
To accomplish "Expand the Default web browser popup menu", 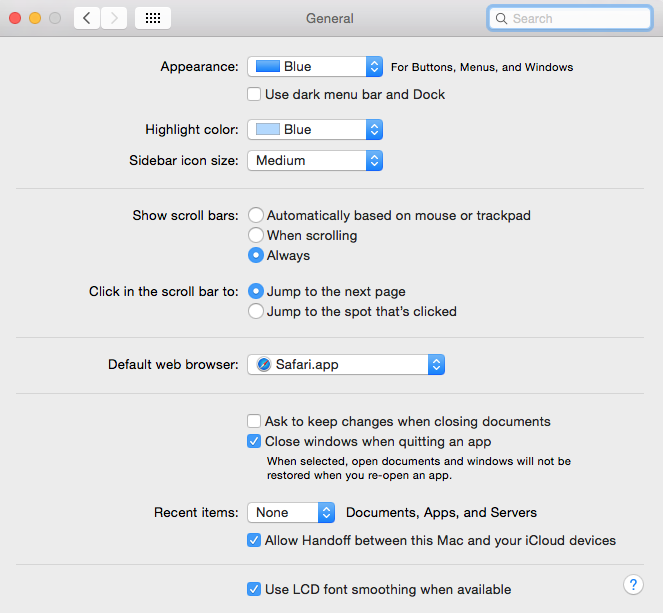I will (x=346, y=364).
